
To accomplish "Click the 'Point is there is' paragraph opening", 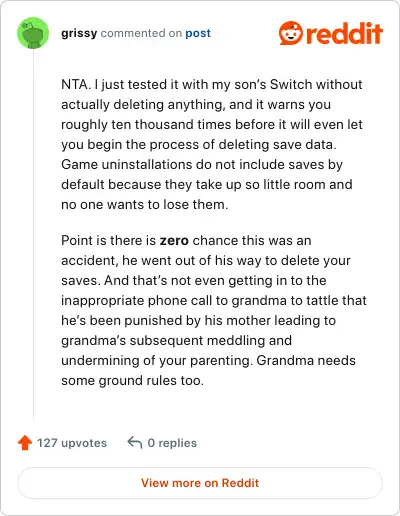I will (108, 241).
